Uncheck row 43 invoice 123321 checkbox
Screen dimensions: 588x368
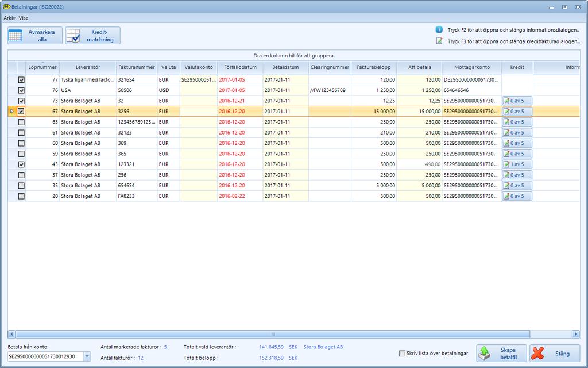[x=21, y=164]
